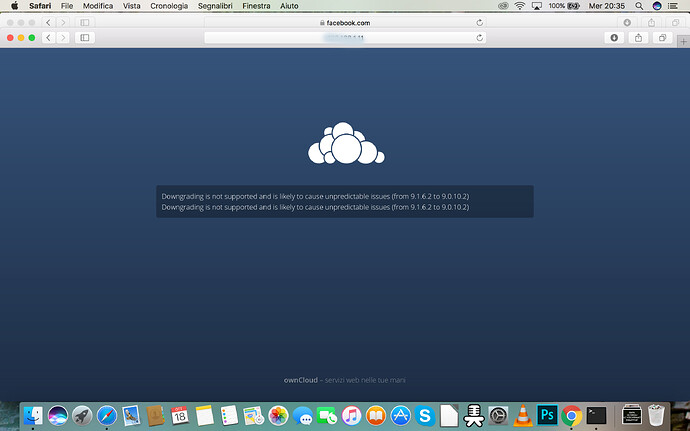Open Spotlight search in the menu bar
Screen dimensions: 690x431
pyautogui.click(x=639, y=6)
